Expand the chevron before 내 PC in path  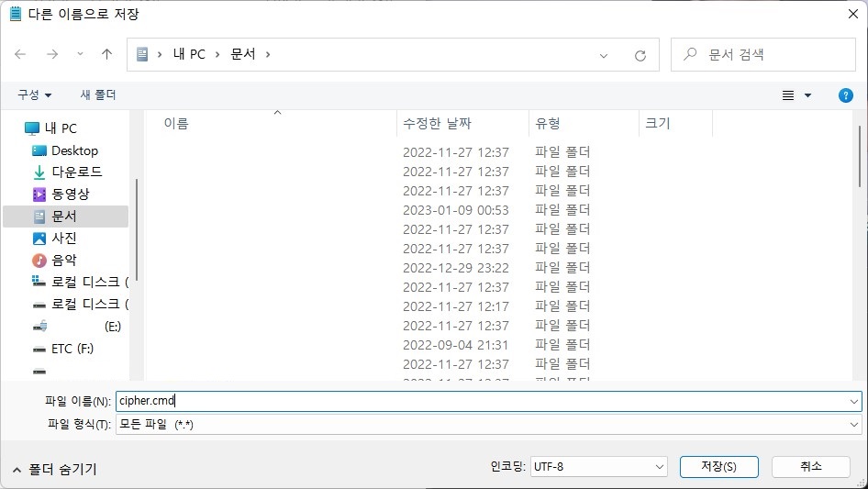tap(160, 54)
